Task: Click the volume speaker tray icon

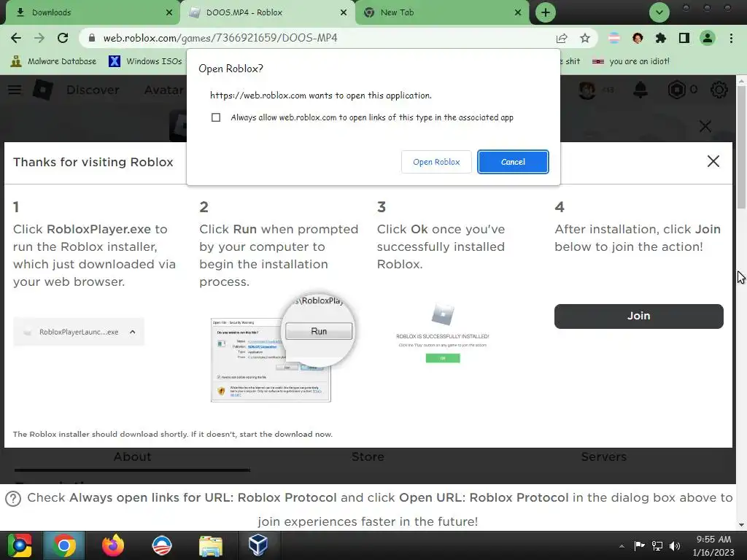Action: [x=674, y=546]
